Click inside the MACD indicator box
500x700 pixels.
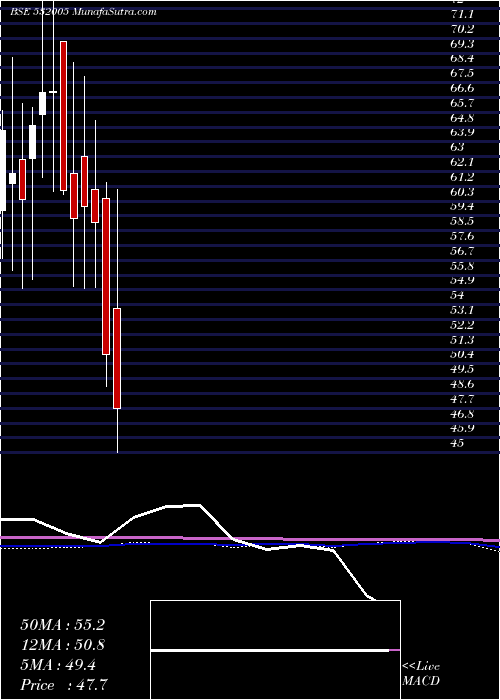click(275, 650)
